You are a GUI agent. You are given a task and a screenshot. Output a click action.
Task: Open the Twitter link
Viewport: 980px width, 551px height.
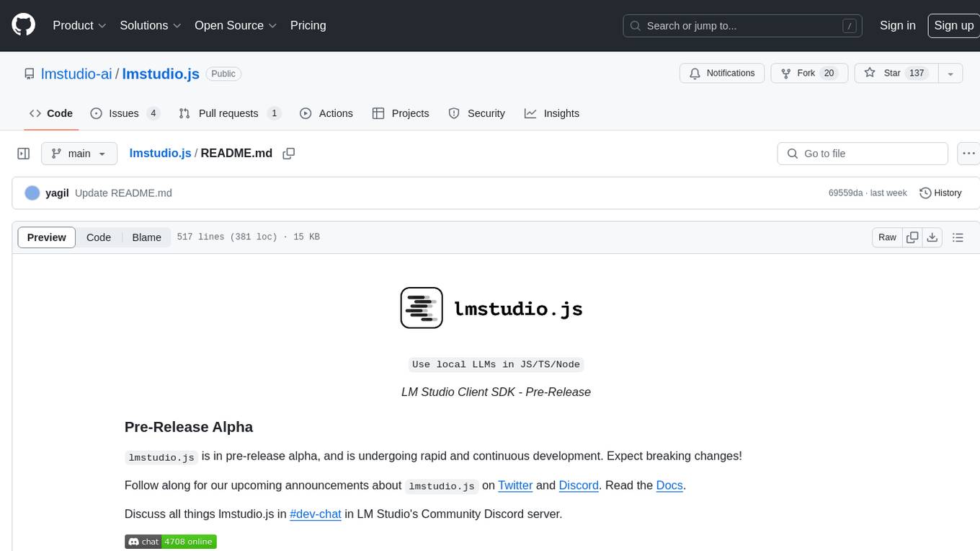click(515, 485)
